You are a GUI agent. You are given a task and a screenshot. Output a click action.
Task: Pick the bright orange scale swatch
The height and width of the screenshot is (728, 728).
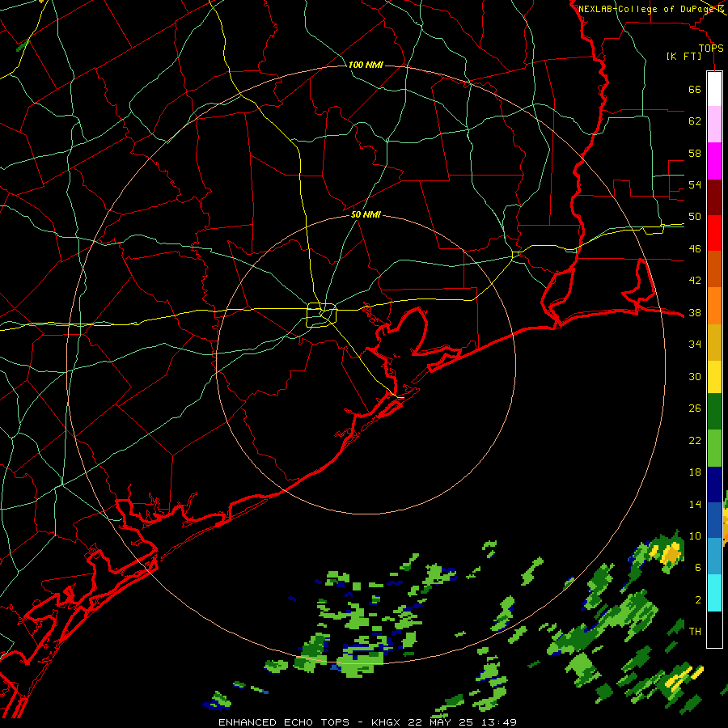[714, 306]
